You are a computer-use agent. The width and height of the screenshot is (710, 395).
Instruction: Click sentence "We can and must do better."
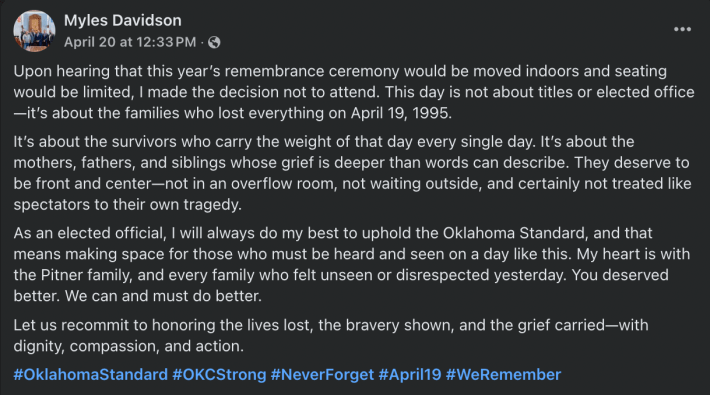click(x=163, y=296)
